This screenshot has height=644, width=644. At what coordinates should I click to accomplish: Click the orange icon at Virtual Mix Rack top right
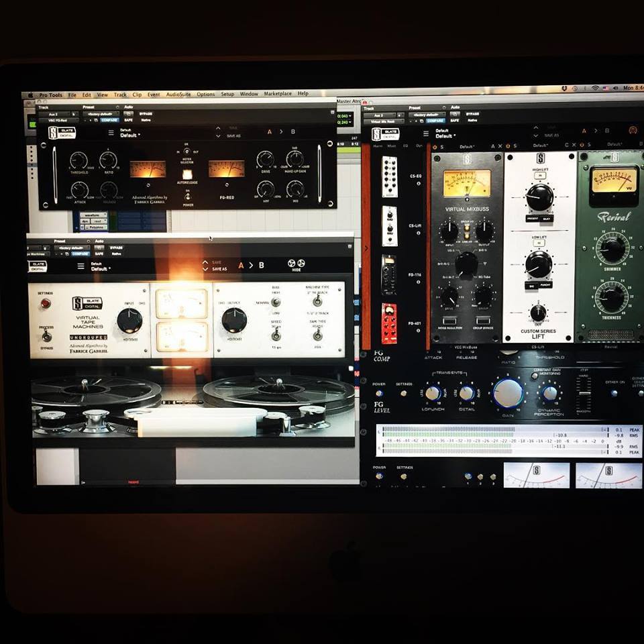[x=633, y=130]
